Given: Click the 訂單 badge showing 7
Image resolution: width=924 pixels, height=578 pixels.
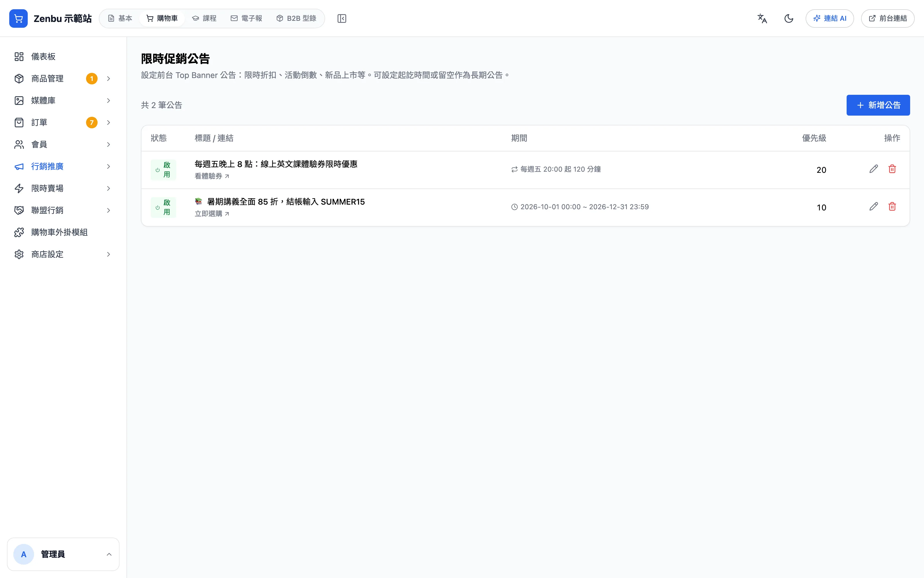Looking at the screenshot, I should pos(92,123).
